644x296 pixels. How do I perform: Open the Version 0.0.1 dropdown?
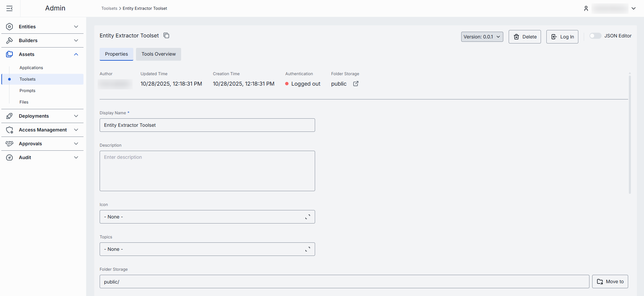coord(482,37)
